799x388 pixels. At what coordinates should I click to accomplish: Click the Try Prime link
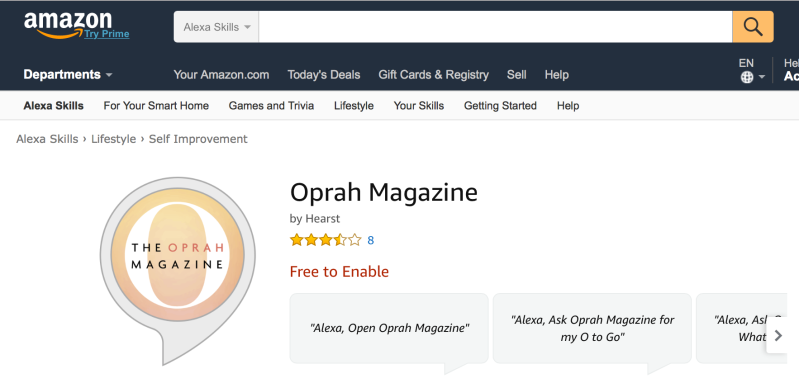coord(106,34)
